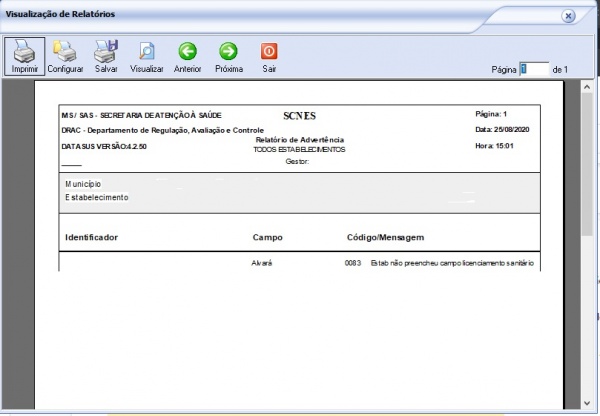The height and width of the screenshot is (416, 600).
Task: Click the Página number input field
Action: point(534,69)
